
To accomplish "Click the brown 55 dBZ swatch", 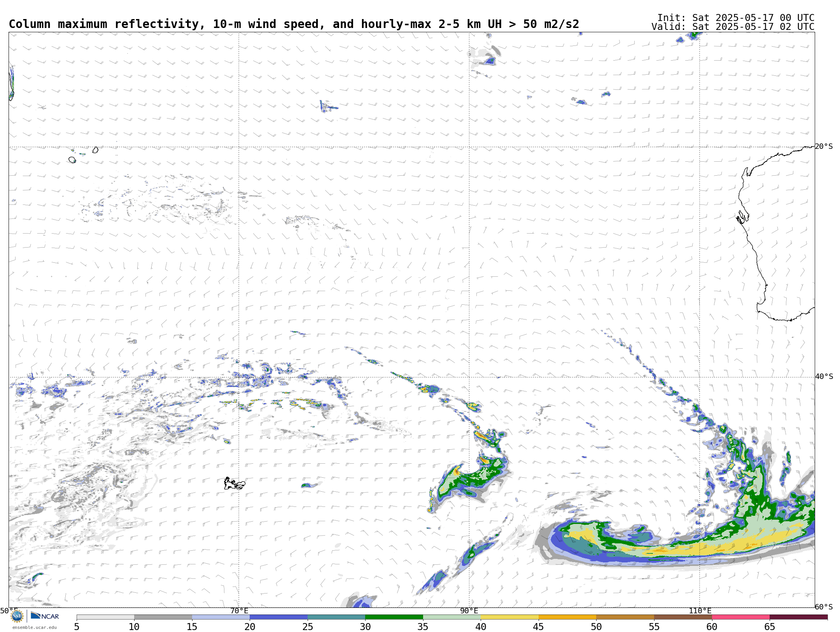I will tap(683, 617).
